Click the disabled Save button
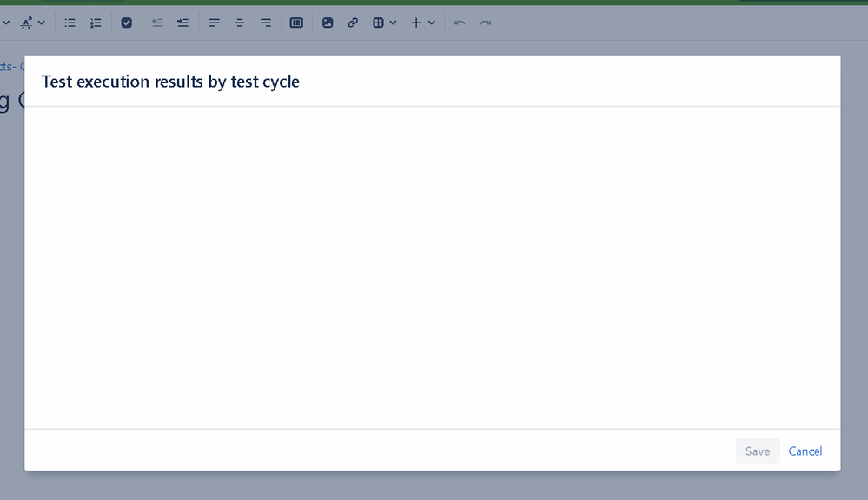 pyautogui.click(x=758, y=451)
